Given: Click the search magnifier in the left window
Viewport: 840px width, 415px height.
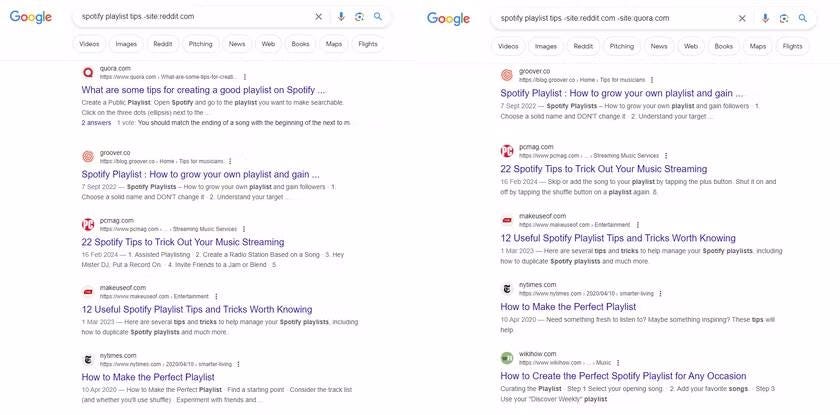Looking at the screenshot, I should [378, 17].
